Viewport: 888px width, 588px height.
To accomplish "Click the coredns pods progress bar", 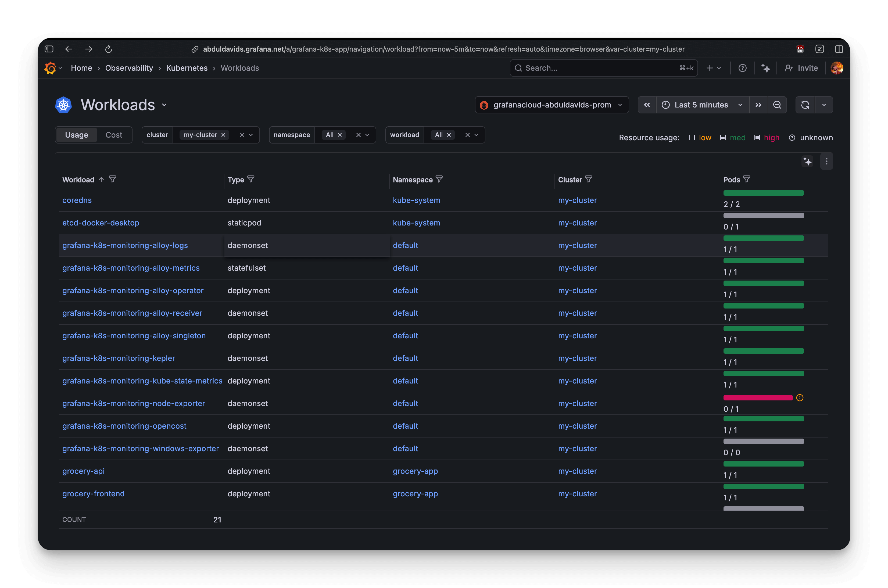I will (x=764, y=193).
